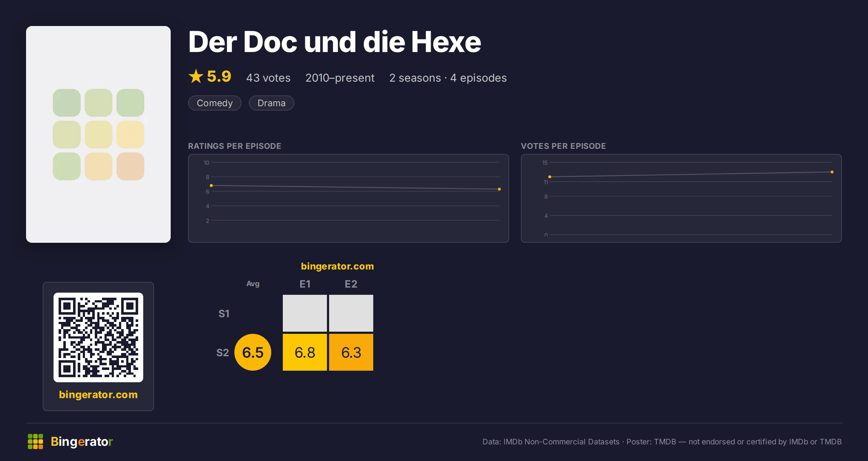Click first point on votes chart
This screenshot has width=868, height=461.
click(550, 177)
